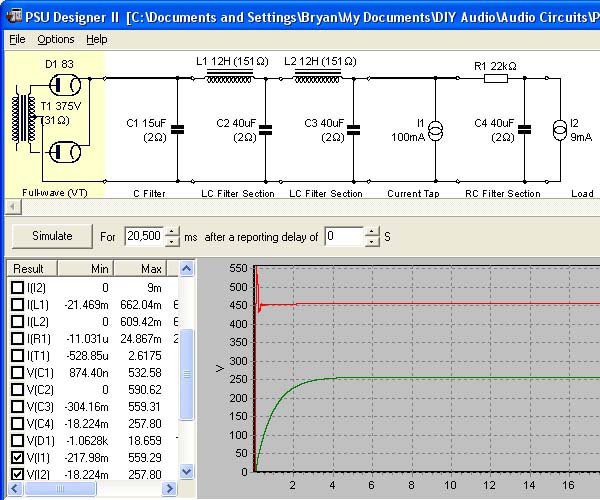Image resolution: width=600 pixels, height=500 pixels.
Task: Click the I(L1) max value 662.04m
Action: click(140, 305)
